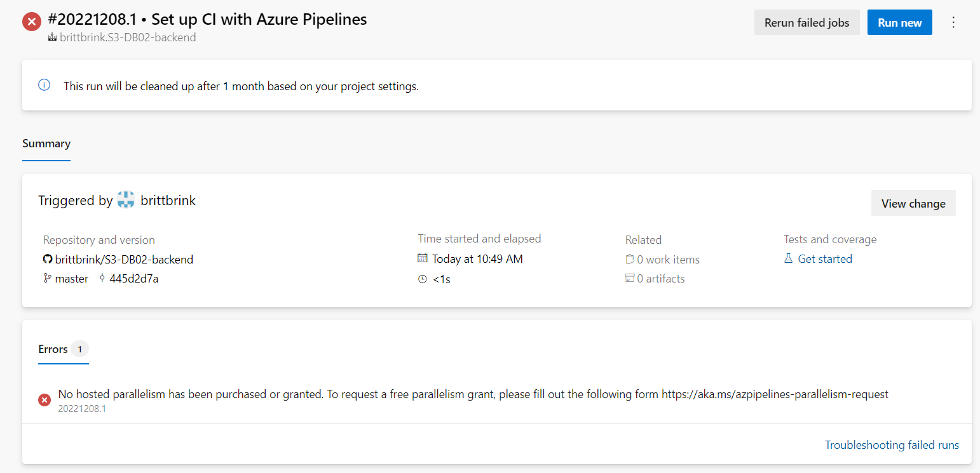The width and height of the screenshot is (980, 473).
Task: Open the more actions vertical dots menu
Action: (x=953, y=22)
